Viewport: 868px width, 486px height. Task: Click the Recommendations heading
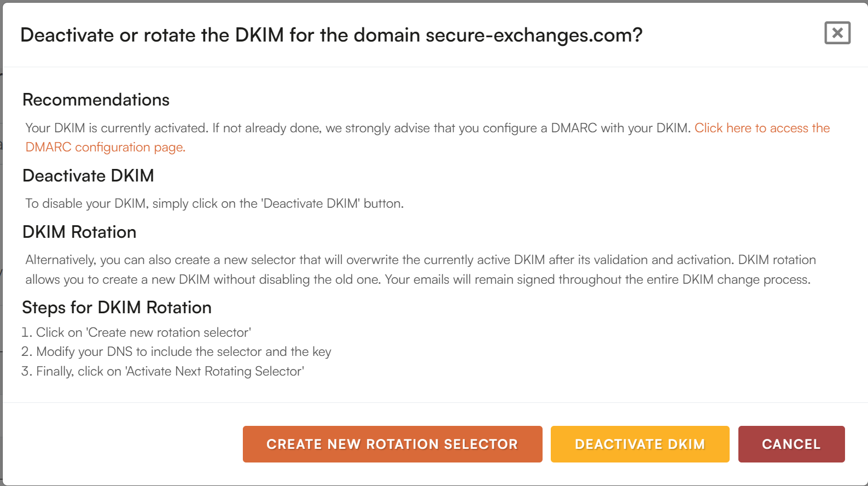[96, 99]
